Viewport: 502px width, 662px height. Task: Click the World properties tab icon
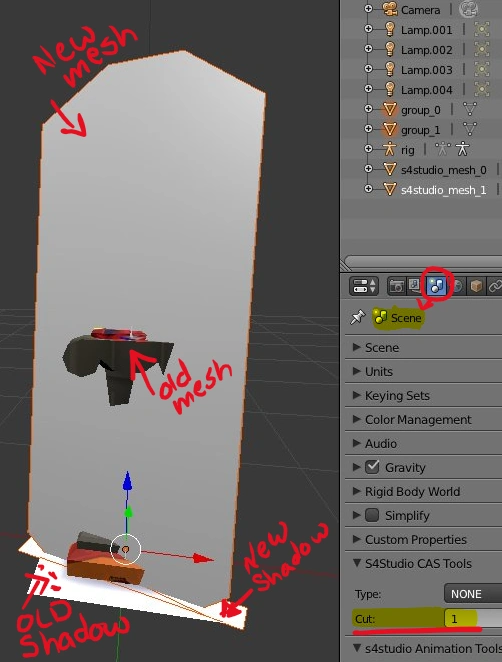point(457,286)
